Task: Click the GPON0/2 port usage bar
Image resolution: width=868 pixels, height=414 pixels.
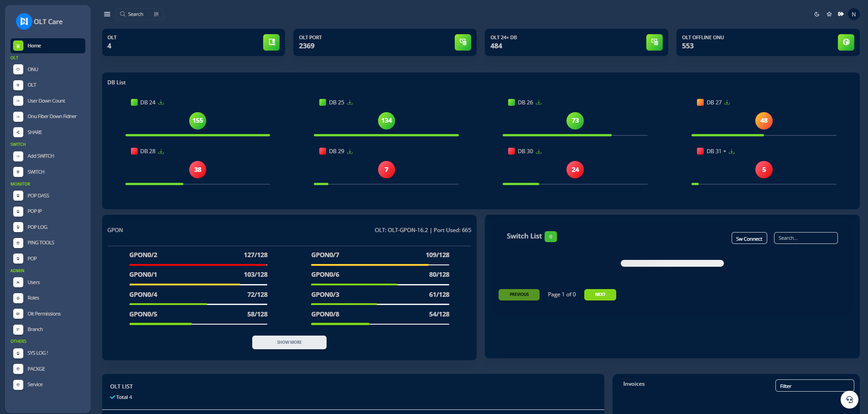Action: pos(198,264)
